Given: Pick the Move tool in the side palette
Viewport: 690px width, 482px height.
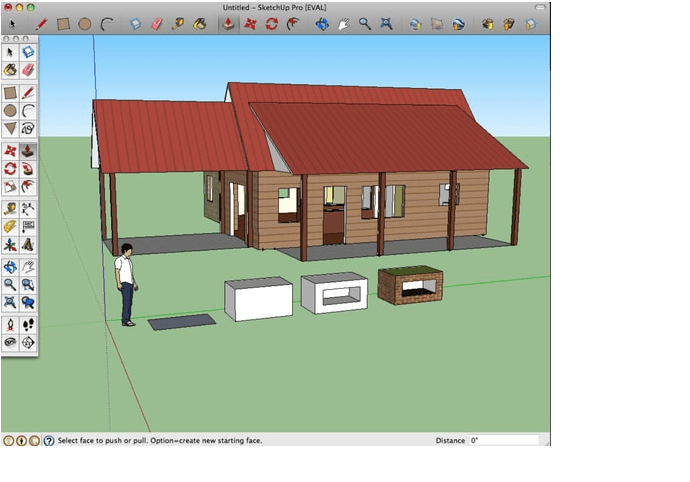Looking at the screenshot, I should coord(10,151).
